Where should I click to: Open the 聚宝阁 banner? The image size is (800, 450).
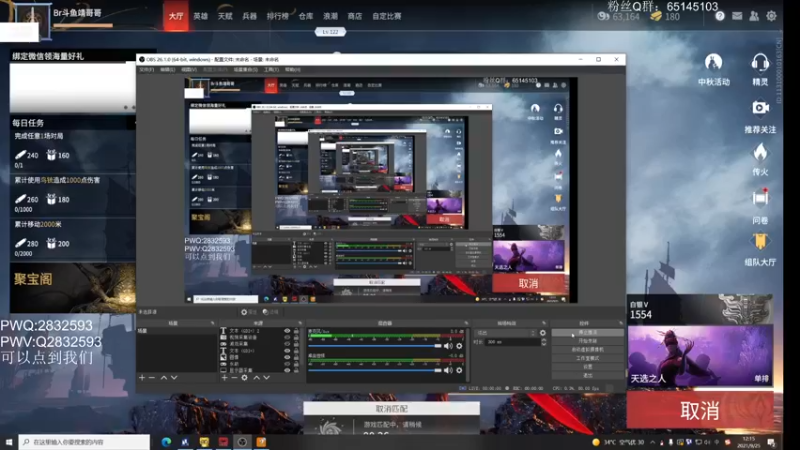coord(72,288)
